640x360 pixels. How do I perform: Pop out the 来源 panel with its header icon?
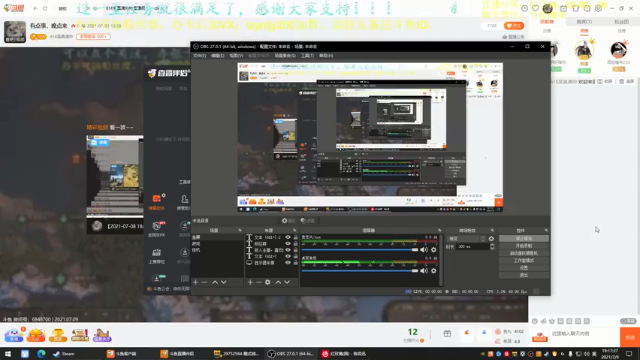point(295,231)
